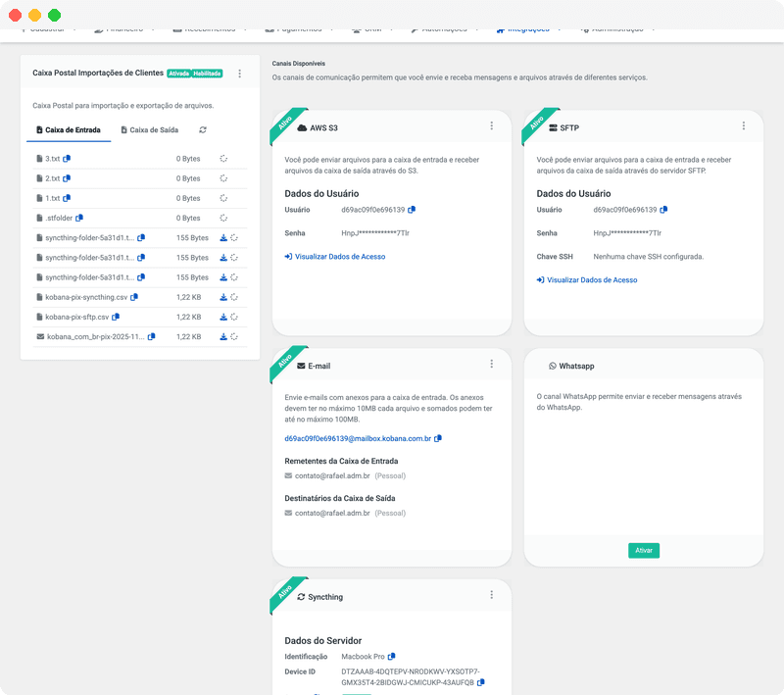This screenshot has width=784, height=695.
Task: Copy the .stfolder entry name
Action: [78, 218]
